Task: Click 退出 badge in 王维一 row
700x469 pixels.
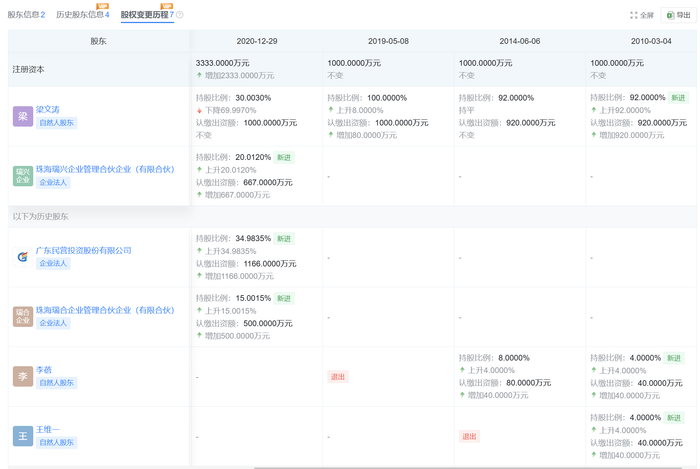Action: click(x=469, y=436)
